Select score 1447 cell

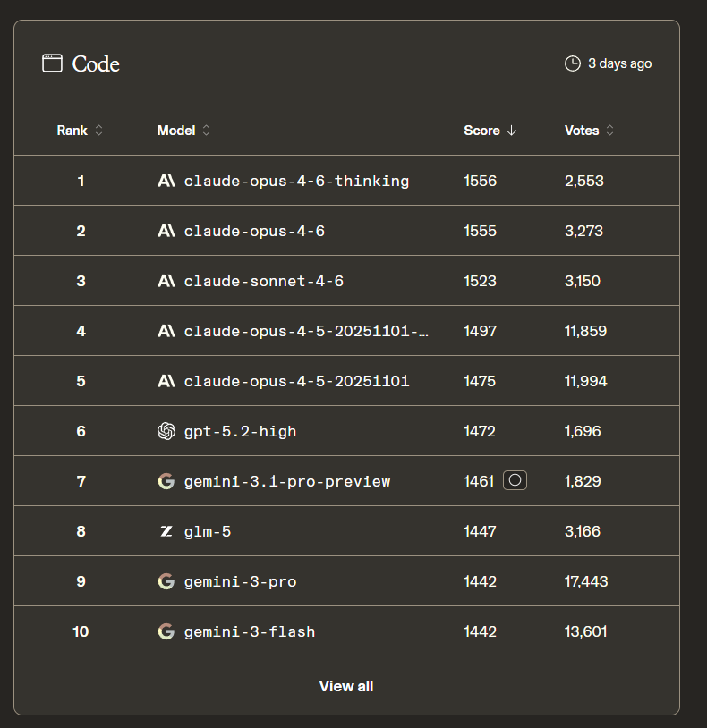pos(481,531)
